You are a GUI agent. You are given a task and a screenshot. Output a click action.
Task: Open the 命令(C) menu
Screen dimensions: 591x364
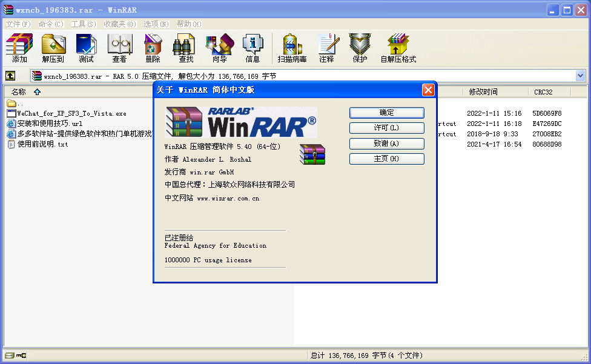tap(51, 24)
